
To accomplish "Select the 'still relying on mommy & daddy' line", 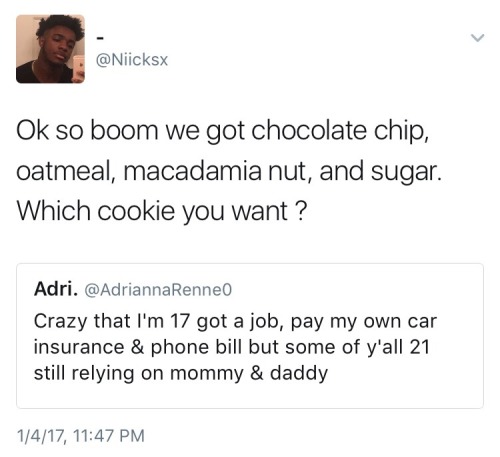I will point(181,373).
